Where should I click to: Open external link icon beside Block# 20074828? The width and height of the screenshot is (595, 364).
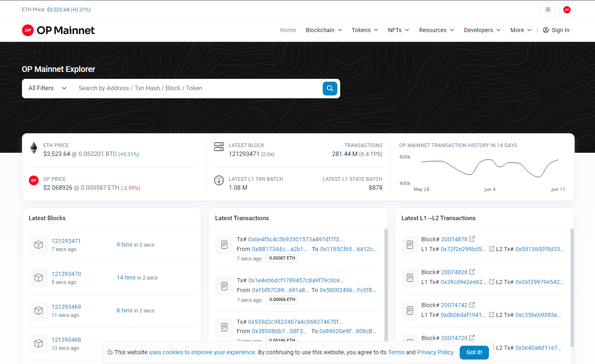[x=472, y=272]
